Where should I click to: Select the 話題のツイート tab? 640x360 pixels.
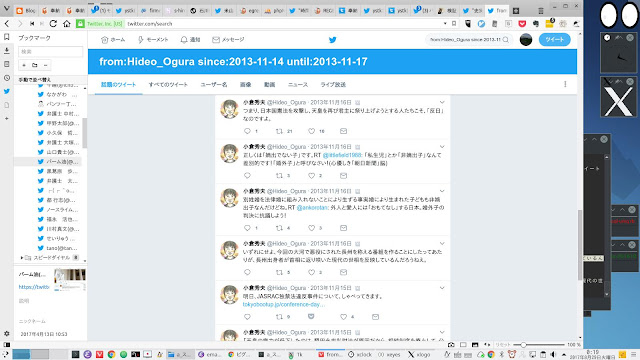tap(118, 84)
